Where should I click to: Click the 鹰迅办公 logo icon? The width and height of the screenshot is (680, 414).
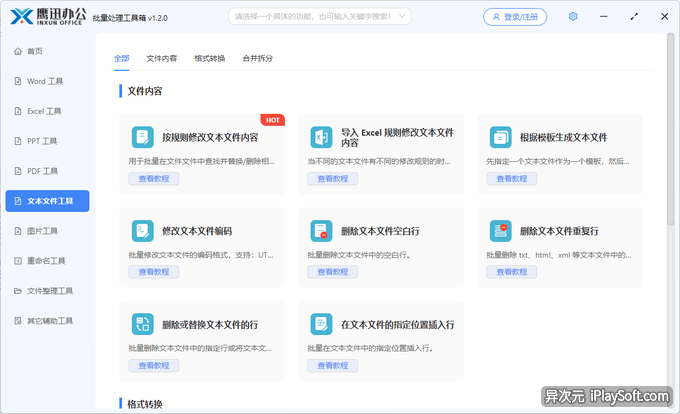pos(22,16)
